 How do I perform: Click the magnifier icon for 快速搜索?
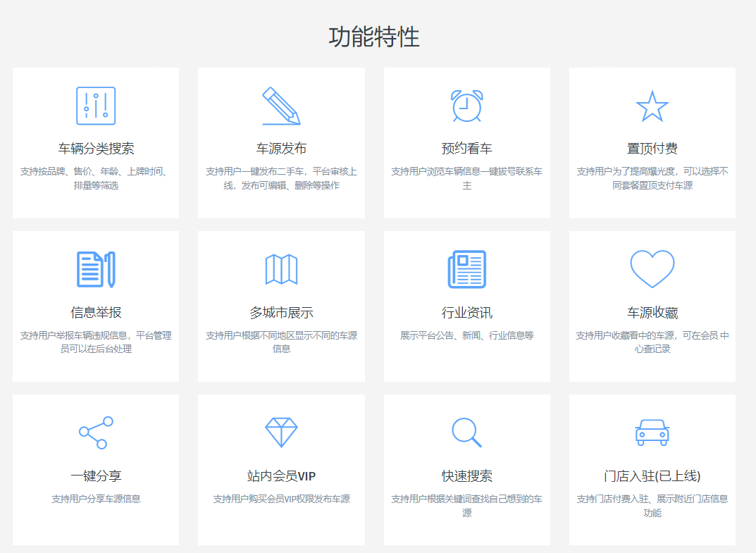466,432
